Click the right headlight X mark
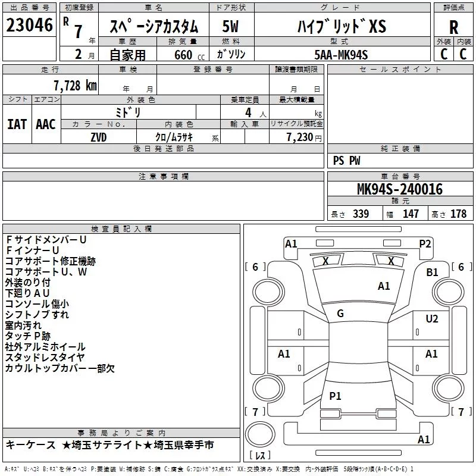Viewport: 476px width, 476px height. (392, 261)
